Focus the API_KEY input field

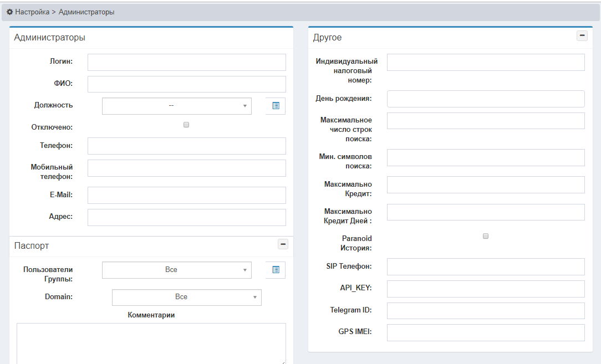[486, 289]
